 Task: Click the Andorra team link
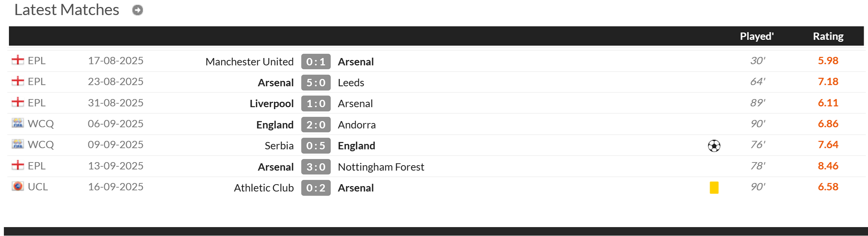pos(357,125)
